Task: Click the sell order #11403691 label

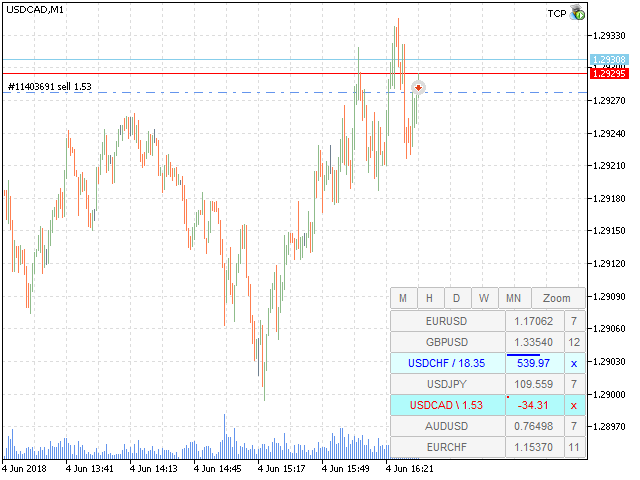Action: pos(50,87)
